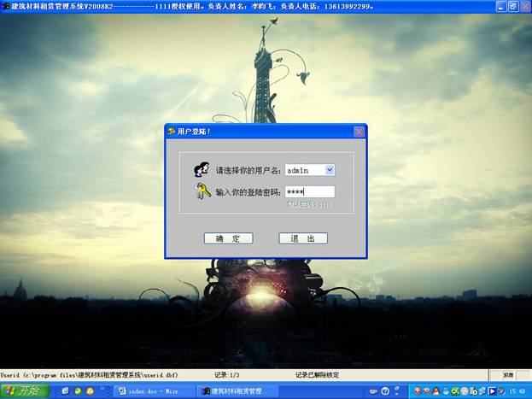Click the Userid file path in status bar
The image size is (532, 399).
click(82, 375)
